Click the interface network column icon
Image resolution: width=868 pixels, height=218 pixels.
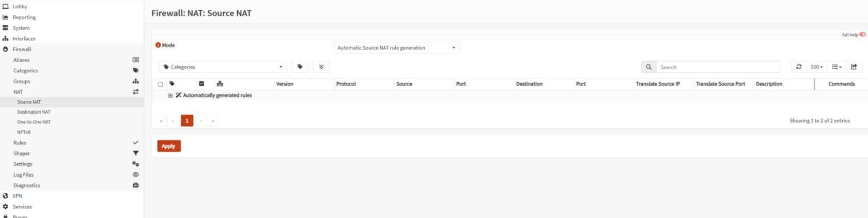220,84
